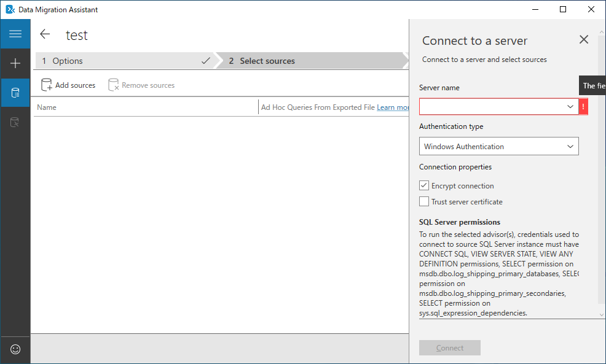Enable Trust server certificate checkbox
The image size is (606, 364).
424,201
